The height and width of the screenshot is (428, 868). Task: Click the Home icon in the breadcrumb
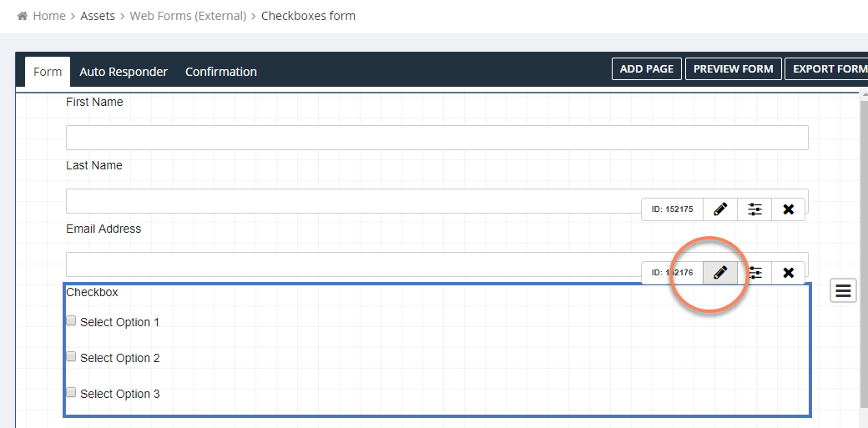point(23,16)
